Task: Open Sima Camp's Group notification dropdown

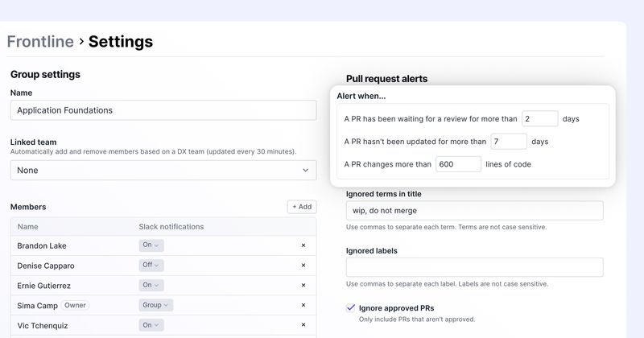Action: coord(154,305)
